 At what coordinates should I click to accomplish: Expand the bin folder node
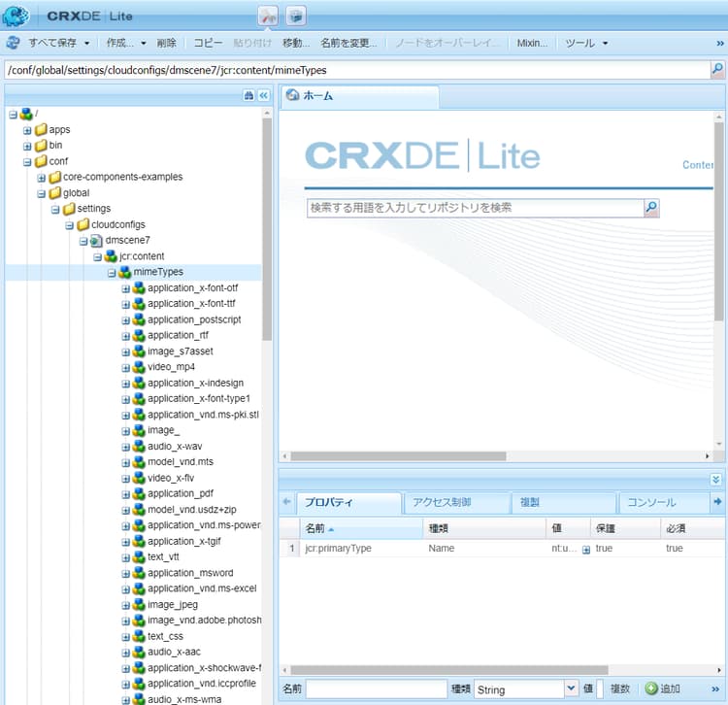[27, 147]
